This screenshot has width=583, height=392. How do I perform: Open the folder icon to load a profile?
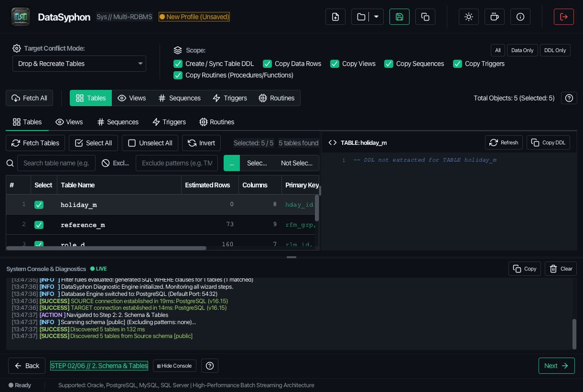(x=361, y=17)
